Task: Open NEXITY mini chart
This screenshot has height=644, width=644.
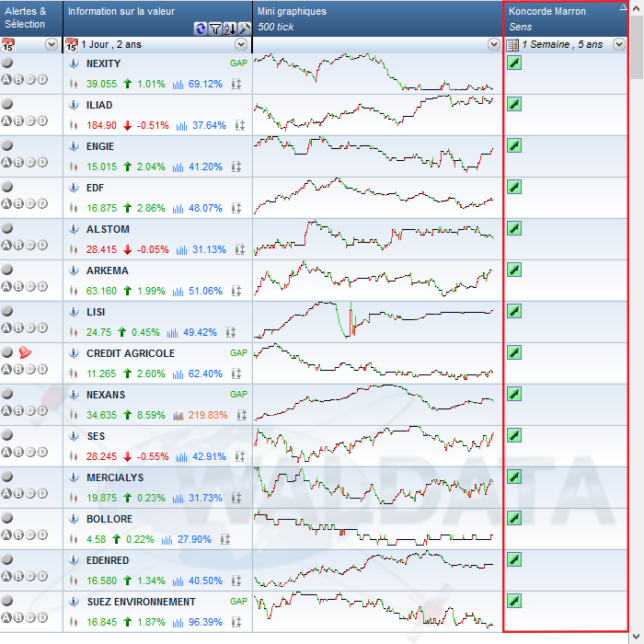Action: 374,72
